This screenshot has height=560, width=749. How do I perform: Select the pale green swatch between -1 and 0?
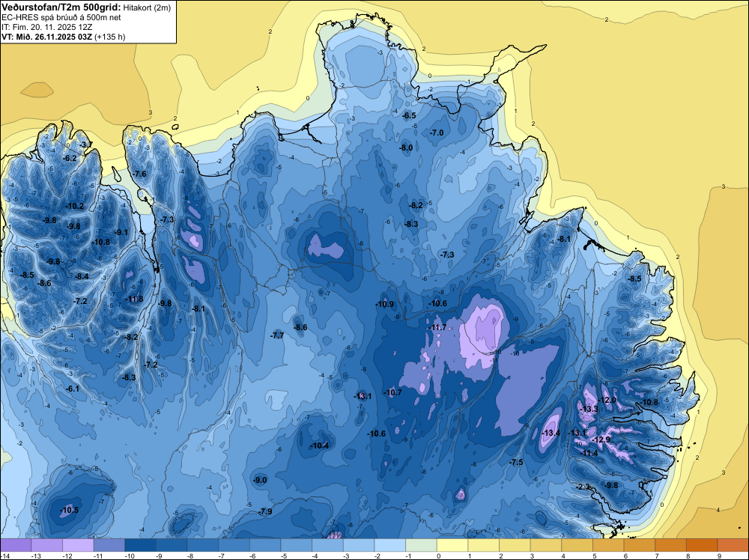coord(422,545)
